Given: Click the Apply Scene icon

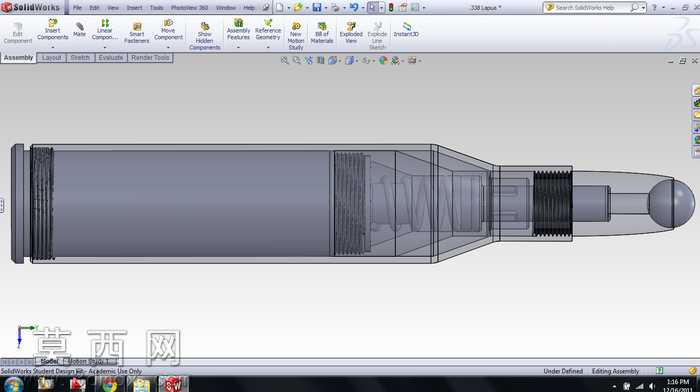Looking at the screenshot, I should pyautogui.click(x=395, y=60).
